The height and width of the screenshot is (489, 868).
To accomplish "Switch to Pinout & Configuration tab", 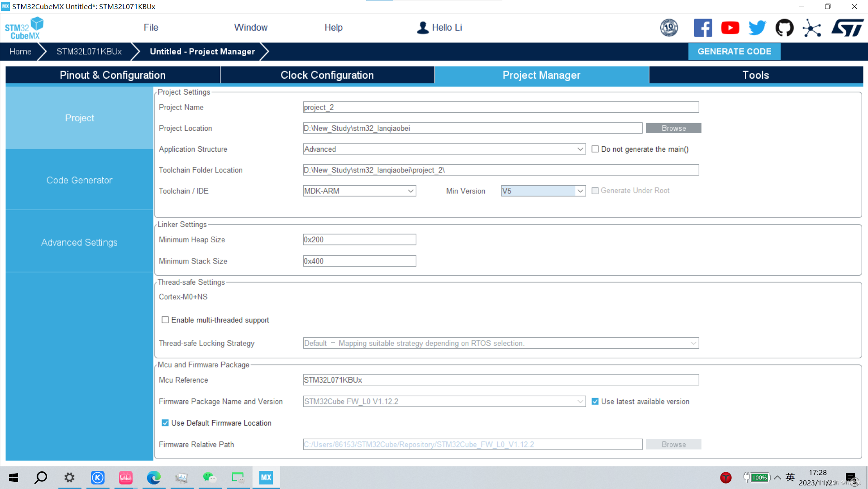I will (113, 75).
